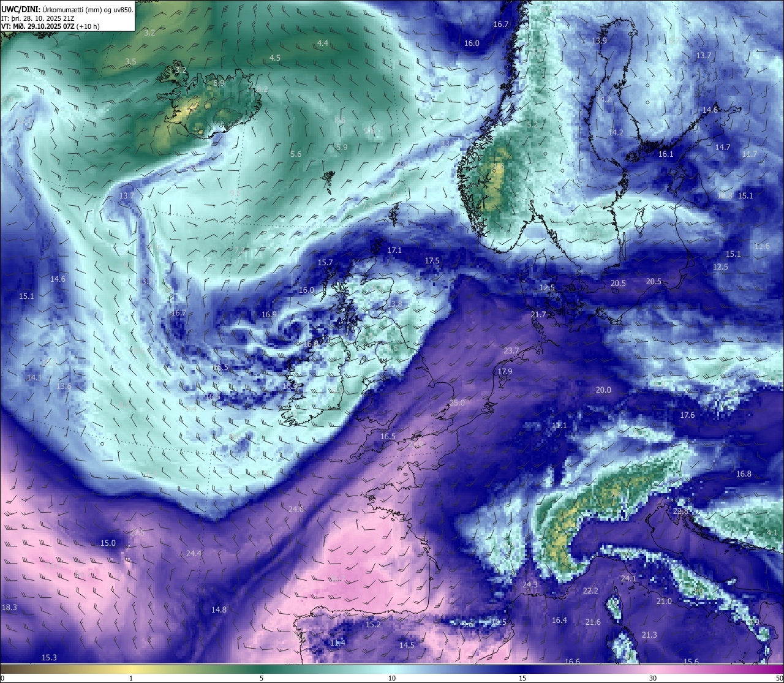Click the map value '15.2' over Spain
The height and width of the screenshot is (683, 784).
[x=373, y=625]
